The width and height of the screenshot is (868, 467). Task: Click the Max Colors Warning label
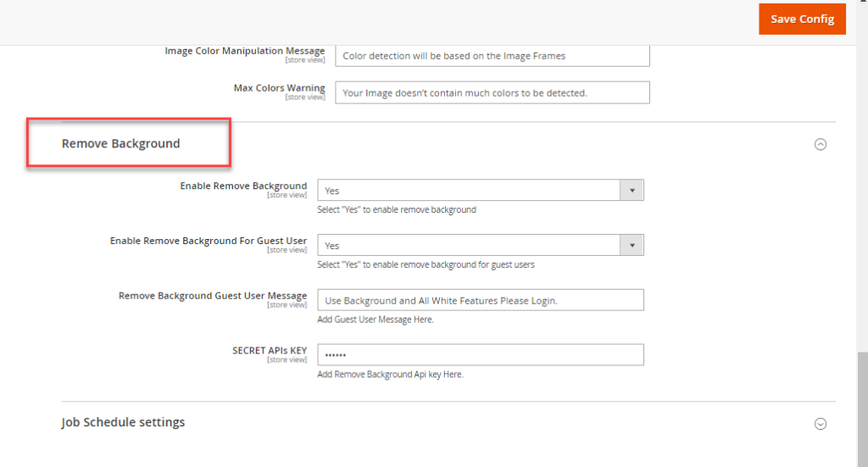click(279, 88)
